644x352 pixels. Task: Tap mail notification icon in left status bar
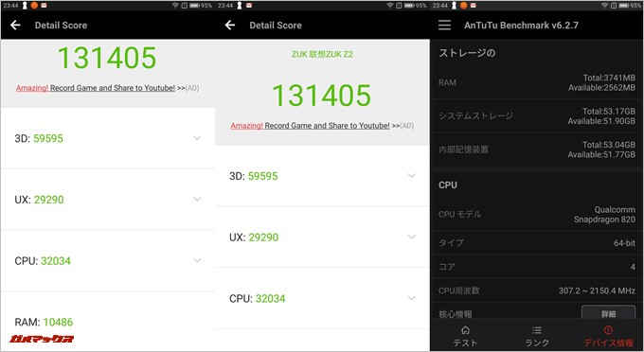44,6
